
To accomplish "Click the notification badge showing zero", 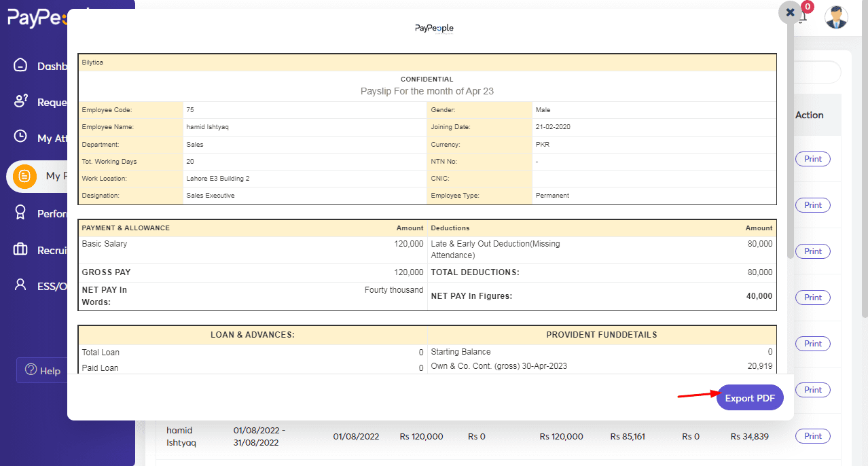I will click(807, 7).
